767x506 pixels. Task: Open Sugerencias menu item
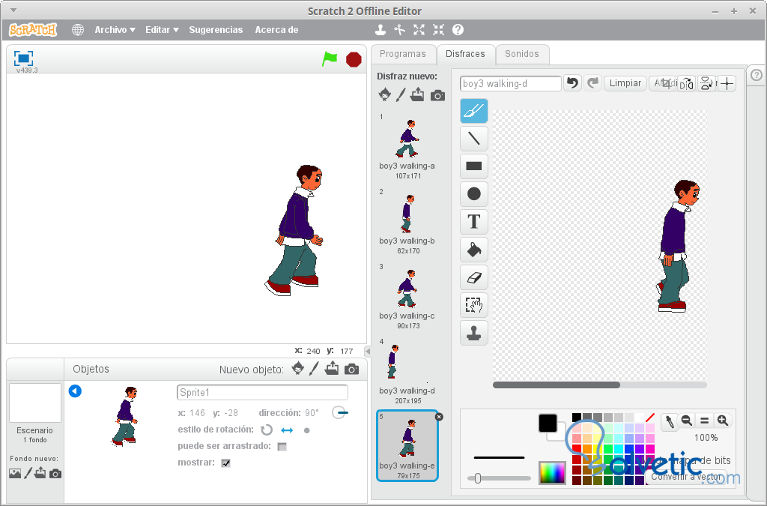click(x=216, y=30)
